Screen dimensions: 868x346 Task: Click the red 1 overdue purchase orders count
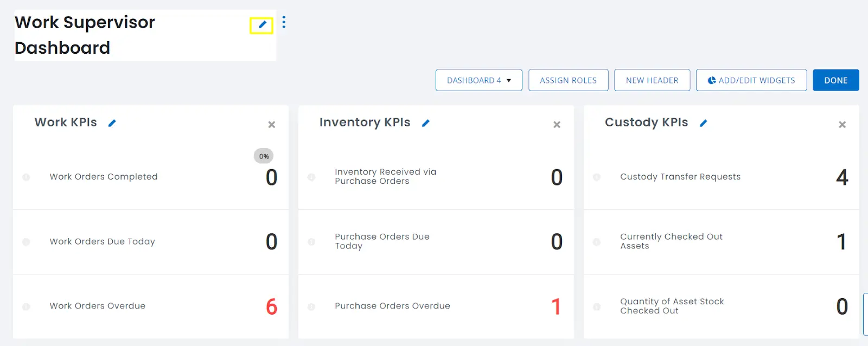557,307
